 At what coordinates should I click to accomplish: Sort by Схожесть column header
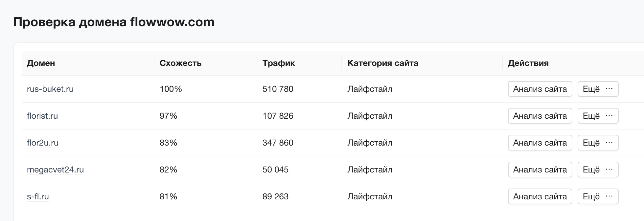[180, 63]
